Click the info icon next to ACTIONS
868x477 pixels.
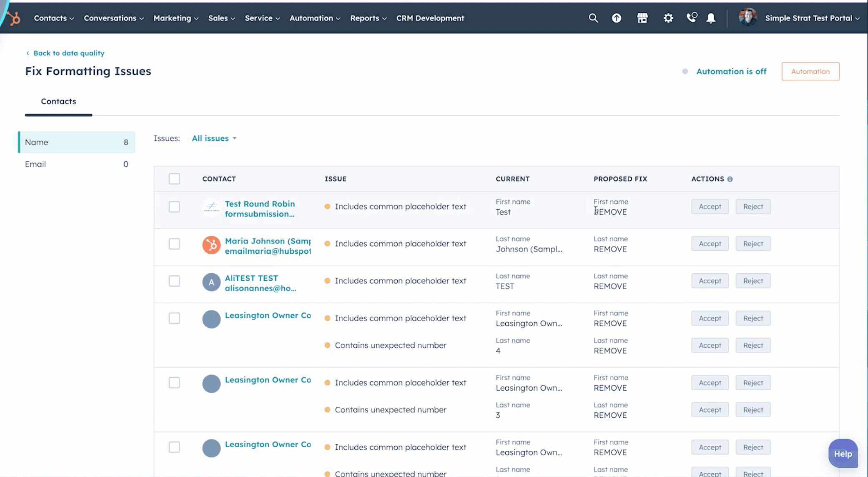730,179
